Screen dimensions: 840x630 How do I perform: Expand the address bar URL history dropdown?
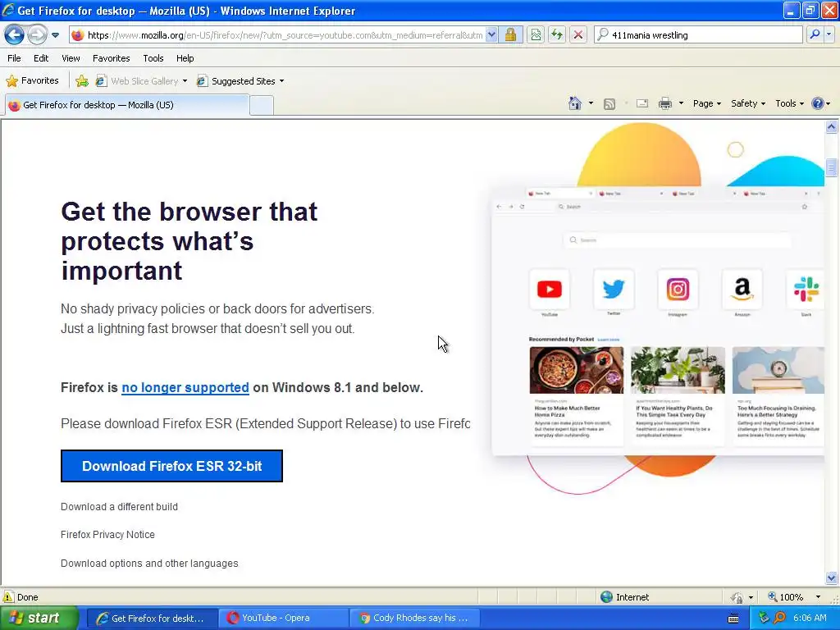click(x=491, y=35)
